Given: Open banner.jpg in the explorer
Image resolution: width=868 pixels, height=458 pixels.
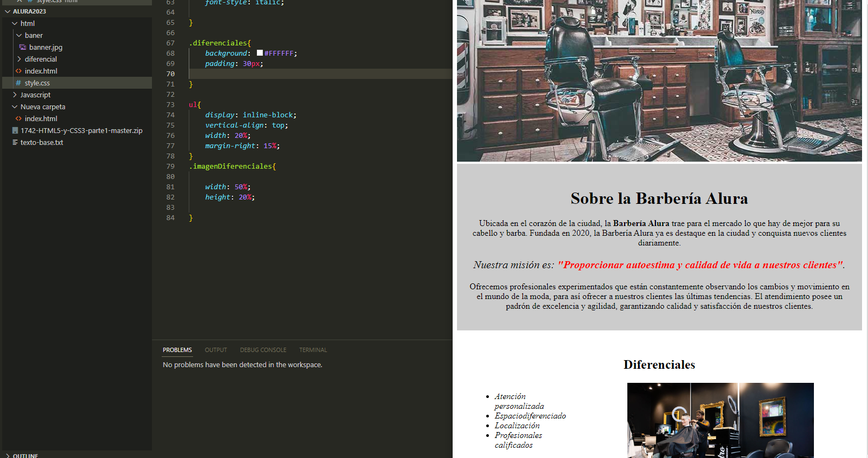Looking at the screenshot, I should pos(46,47).
